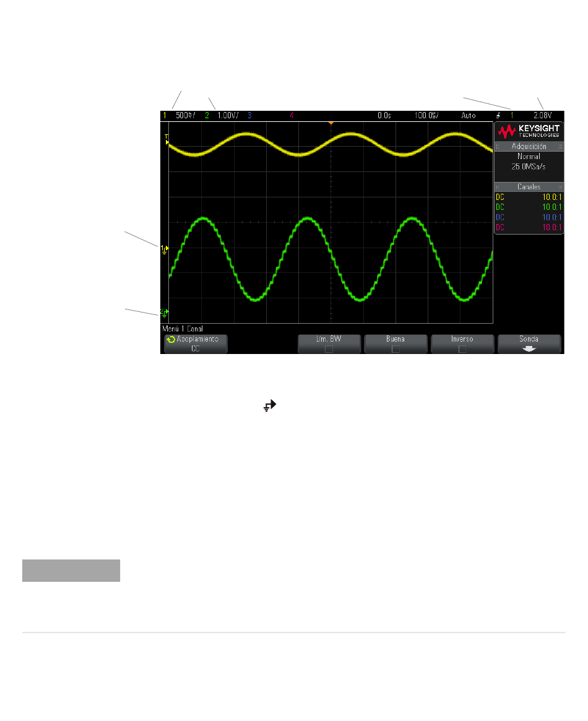Open the Canales panel header

pos(529,187)
